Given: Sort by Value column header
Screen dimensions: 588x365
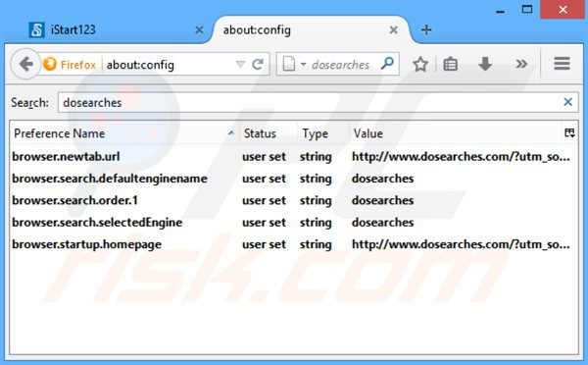Looking at the screenshot, I should pos(456,133).
